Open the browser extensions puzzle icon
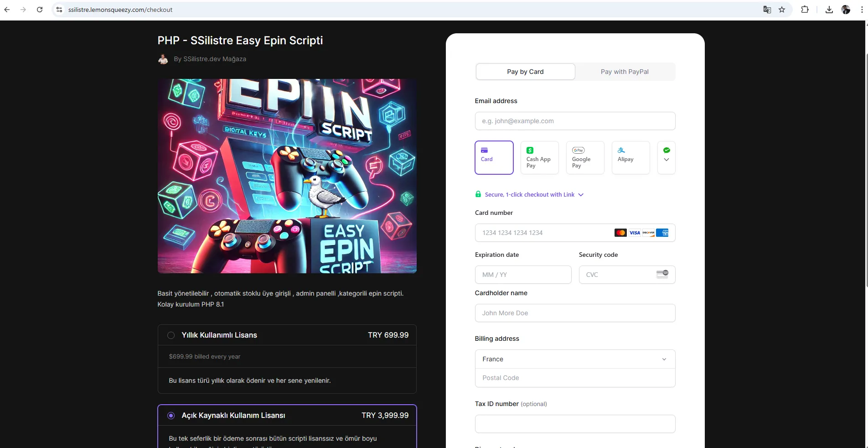Viewport: 868px width, 448px height. (805, 10)
